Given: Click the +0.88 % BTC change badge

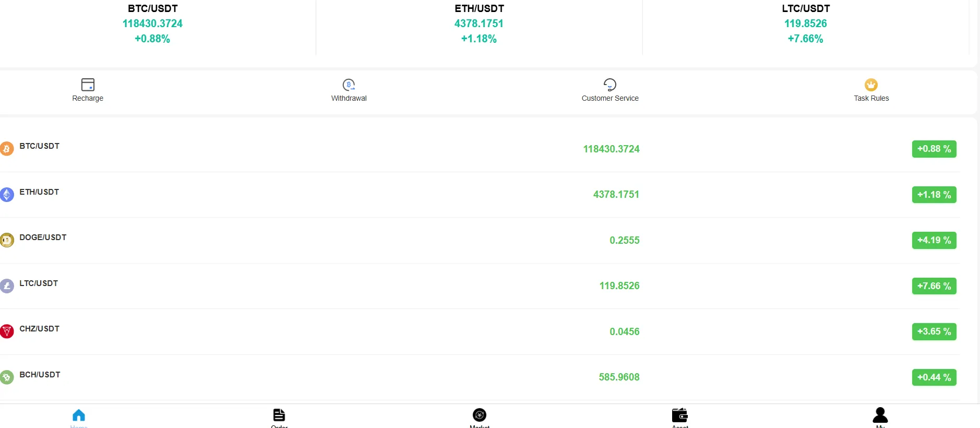Looking at the screenshot, I should [x=934, y=149].
